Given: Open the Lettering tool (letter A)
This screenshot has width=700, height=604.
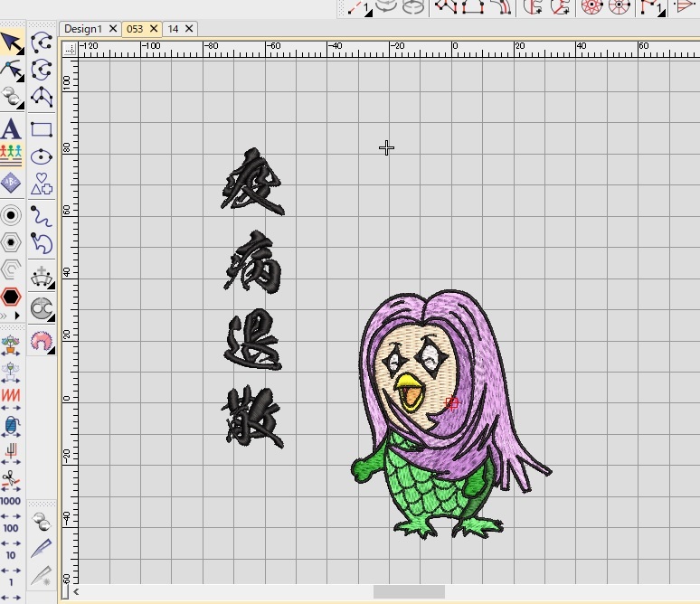Looking at the screenshot, I should (12, 129).
